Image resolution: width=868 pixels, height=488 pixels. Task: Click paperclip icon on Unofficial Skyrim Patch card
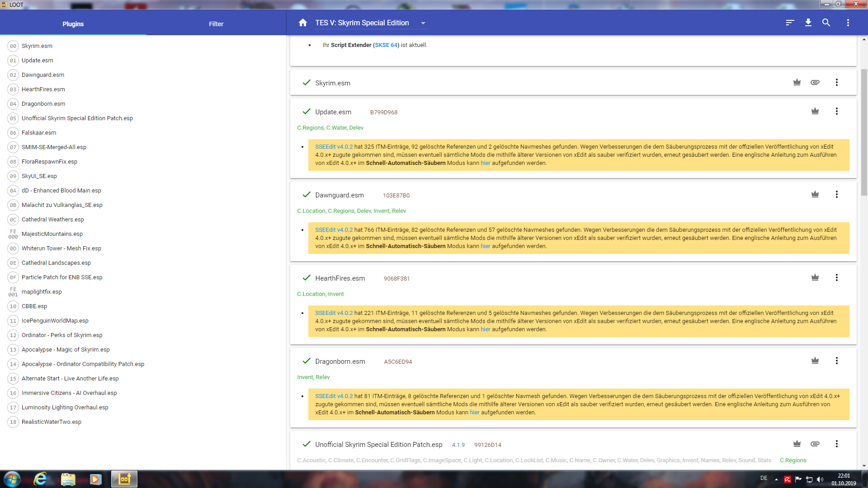click(x=815, y=444)
